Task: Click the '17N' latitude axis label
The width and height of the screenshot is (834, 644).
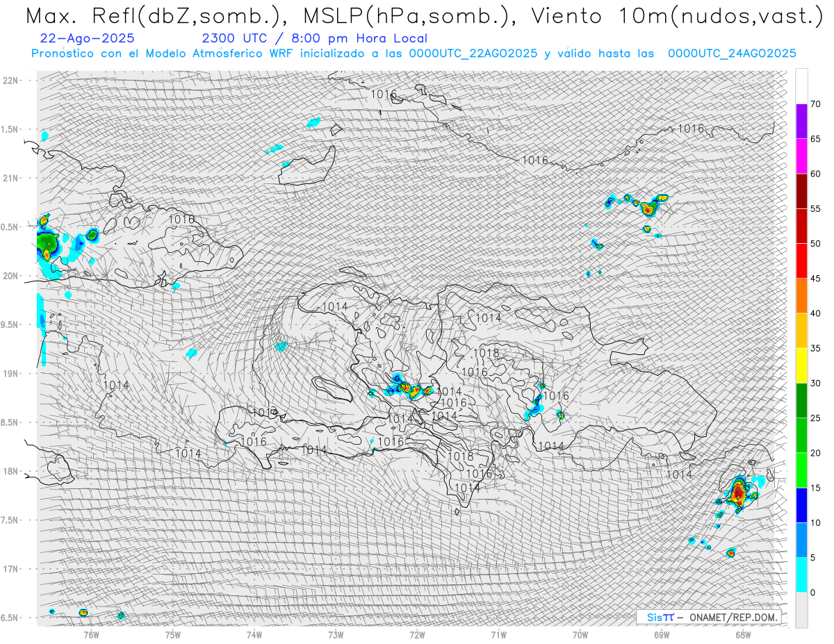Action: click(x=10, y=569)
